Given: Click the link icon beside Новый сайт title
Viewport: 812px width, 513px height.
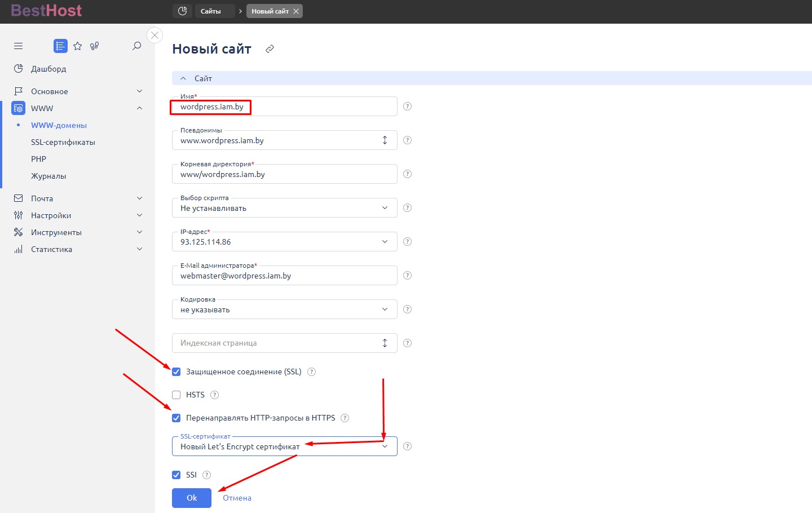Looking at the screenshot, I should pos(270,49).
